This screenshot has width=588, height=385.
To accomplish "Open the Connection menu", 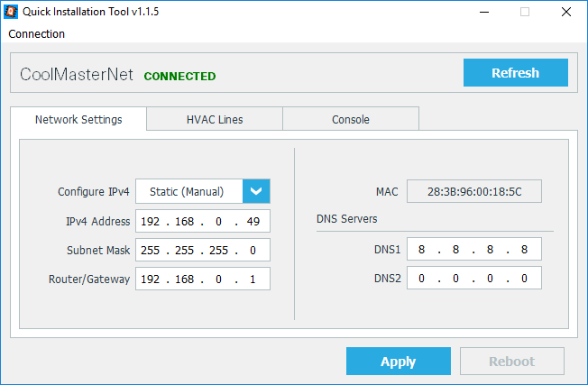I will tap(36, 33).
